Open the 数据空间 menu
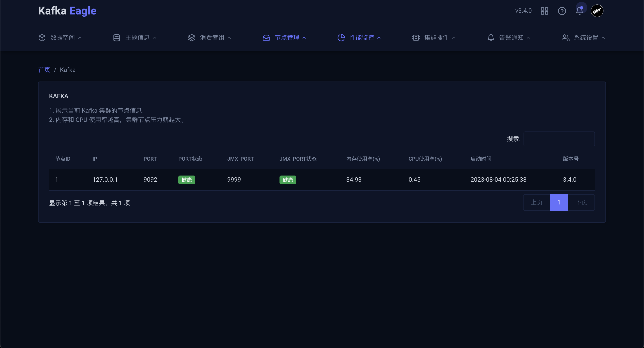This screenshot has height=348, width=644. coord(62,38)
